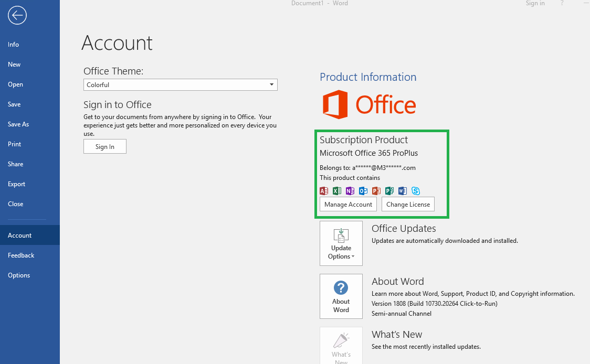Go to the Open page
Viewport: 590px width, 364px height.
pos(30,84)
